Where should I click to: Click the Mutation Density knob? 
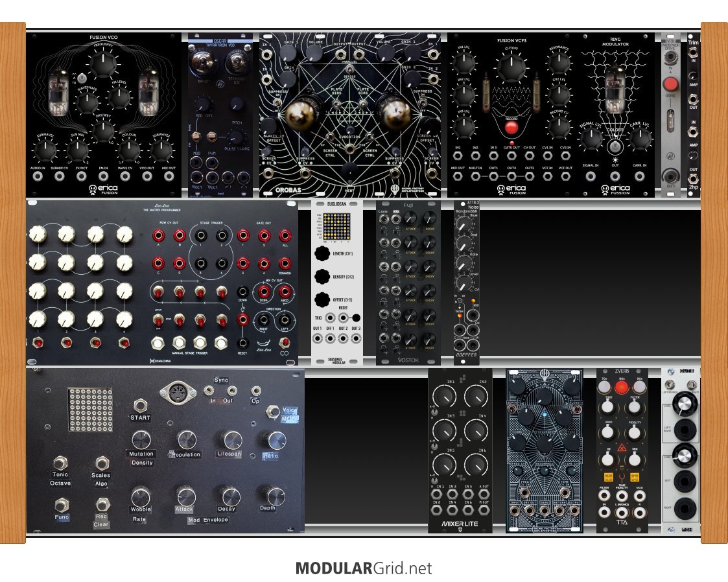click(141, 439)
